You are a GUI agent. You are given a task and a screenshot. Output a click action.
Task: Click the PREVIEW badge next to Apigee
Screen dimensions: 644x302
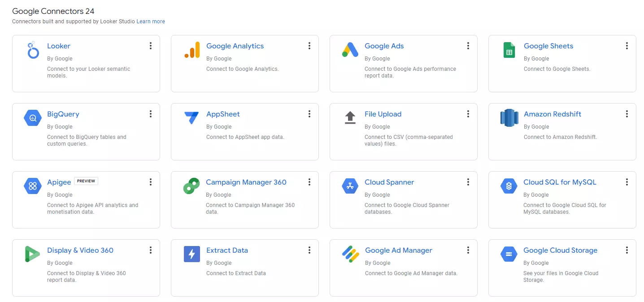point(86,181)
